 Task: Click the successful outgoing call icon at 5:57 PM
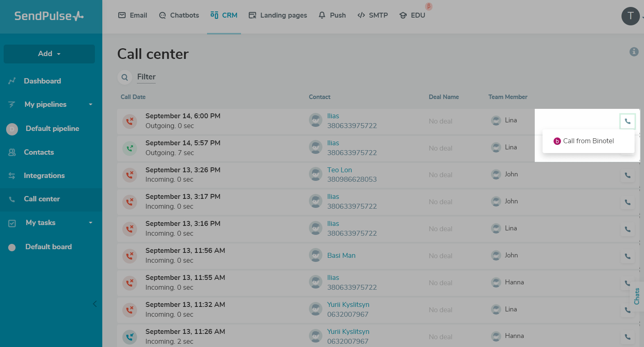[130, 148]
